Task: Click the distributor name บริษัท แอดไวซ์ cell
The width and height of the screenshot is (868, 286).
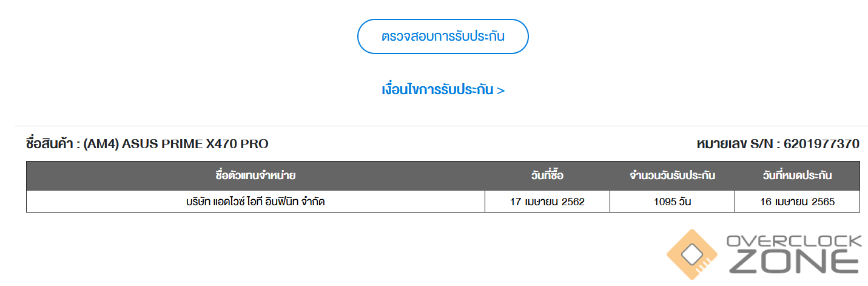Action: click(255, 202)
